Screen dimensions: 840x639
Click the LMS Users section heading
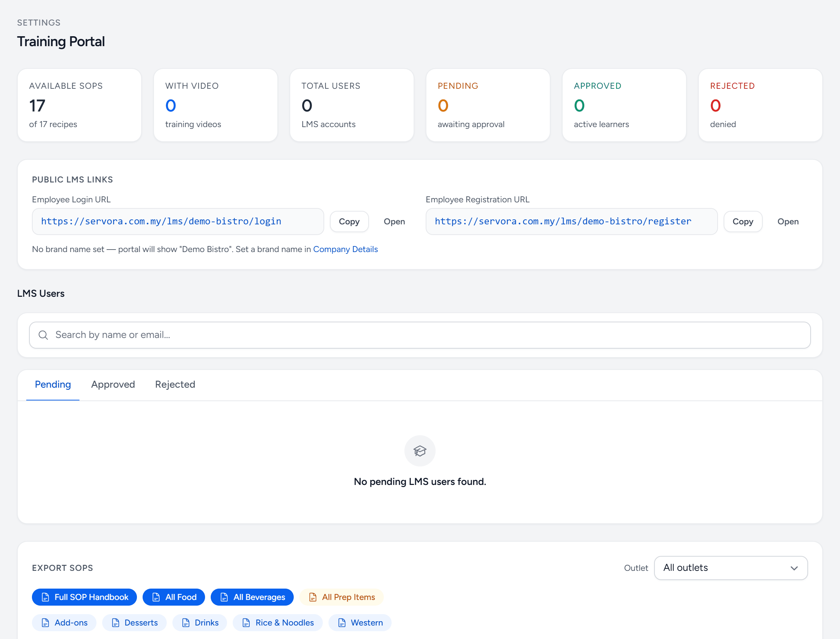pos(41,294)
